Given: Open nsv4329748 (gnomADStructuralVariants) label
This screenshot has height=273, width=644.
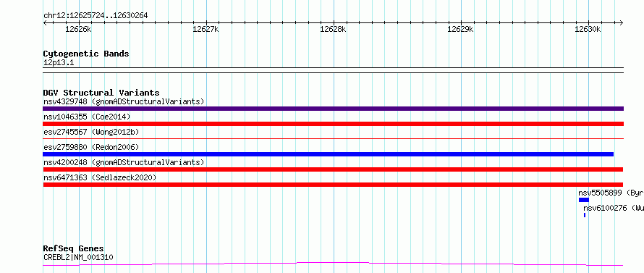Looking at the screenshot, I should coord(124,101).
